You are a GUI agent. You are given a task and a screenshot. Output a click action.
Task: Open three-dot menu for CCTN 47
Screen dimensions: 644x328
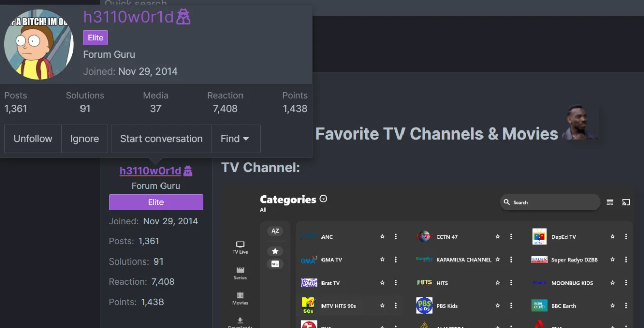(x=511, y=236)
